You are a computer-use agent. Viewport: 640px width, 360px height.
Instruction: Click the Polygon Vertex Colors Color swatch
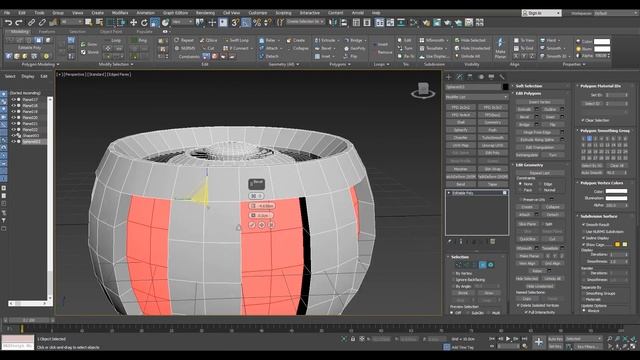tap(616, 191)
